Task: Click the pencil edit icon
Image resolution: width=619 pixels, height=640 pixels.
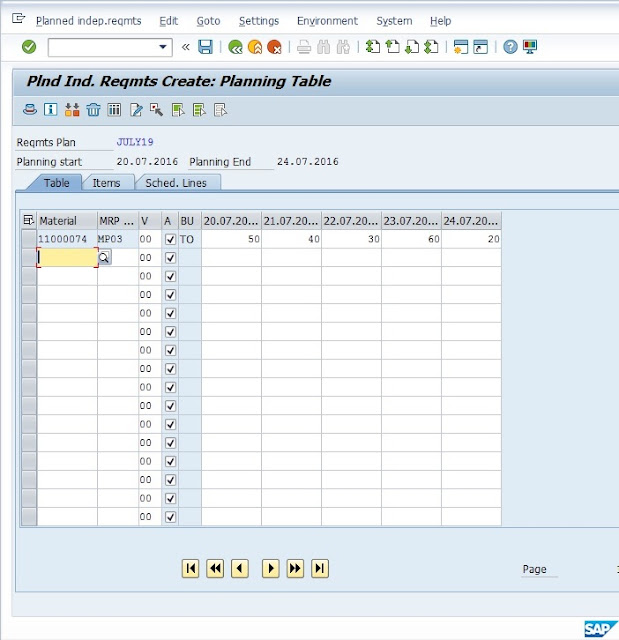Action: 136,110
